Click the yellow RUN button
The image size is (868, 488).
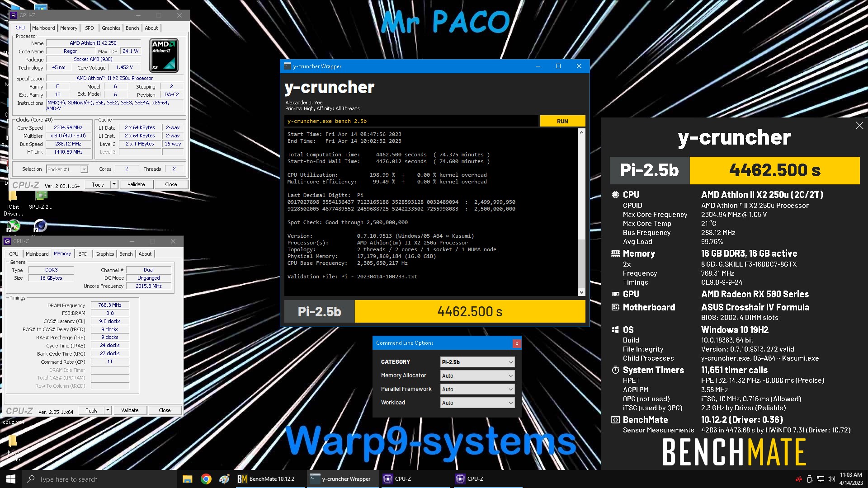(562, 121)
